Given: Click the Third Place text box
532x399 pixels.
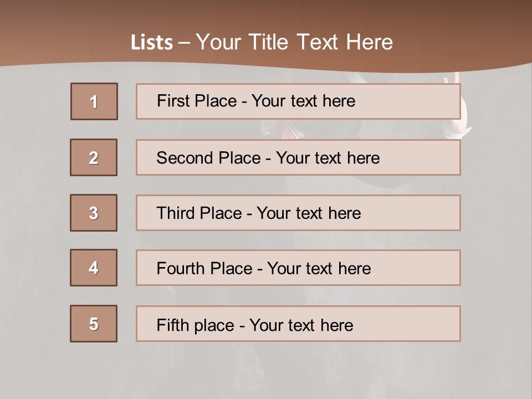Looking at the screenshot, I should click(298, 213).
